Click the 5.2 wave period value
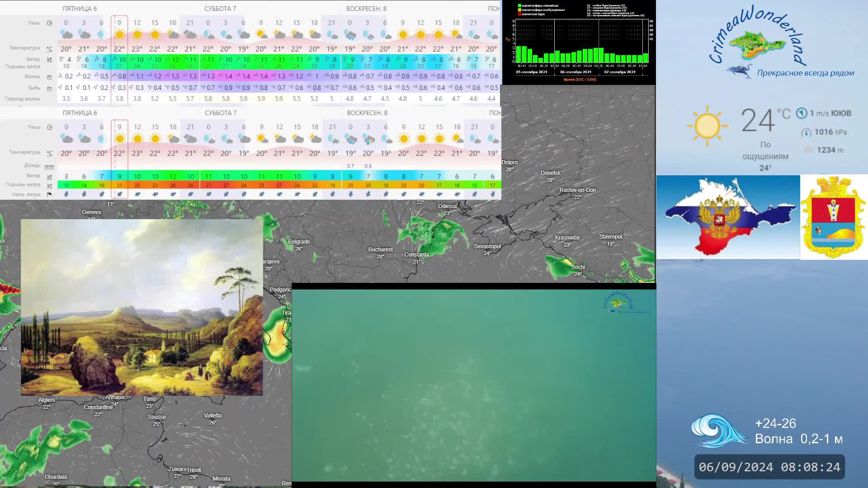 [x=155, y=99]
